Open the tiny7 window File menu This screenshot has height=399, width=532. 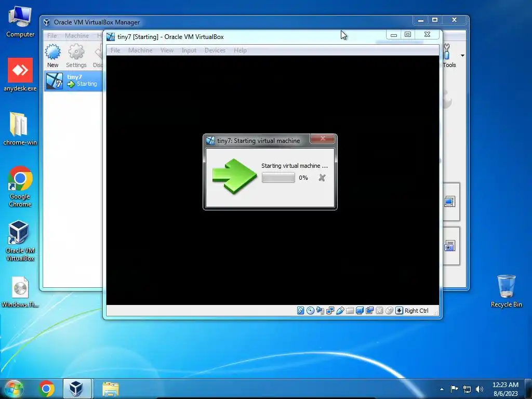(115, 50)
